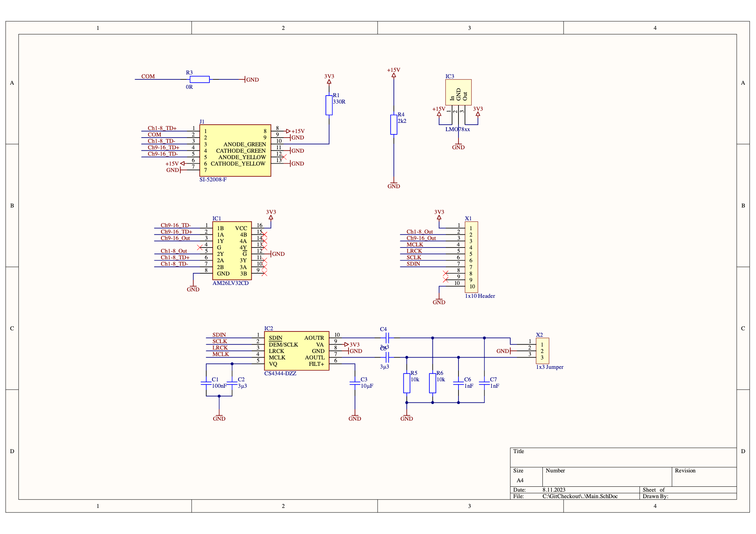Select the X1 1x10 Header symbol

(x=472, y=257)
